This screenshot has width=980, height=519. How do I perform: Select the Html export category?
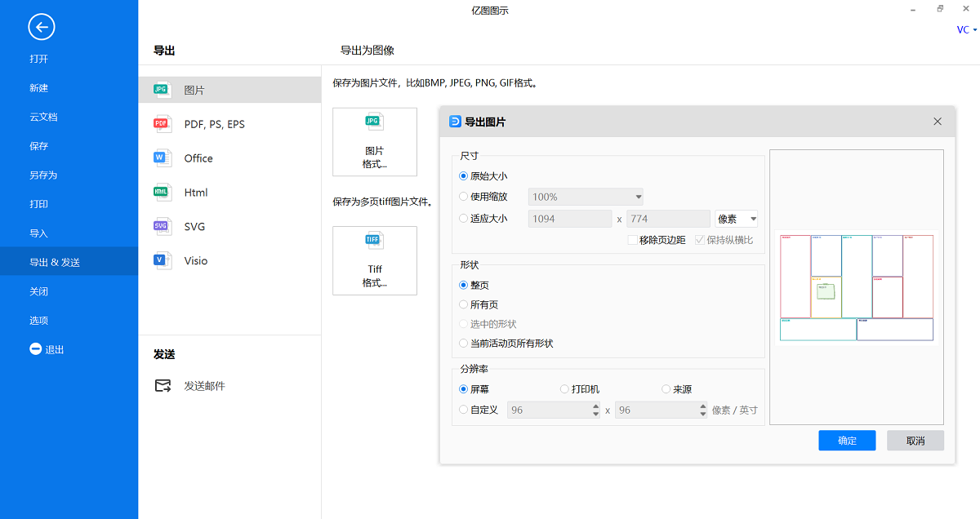pyautogui.click(x=229, y=193)
